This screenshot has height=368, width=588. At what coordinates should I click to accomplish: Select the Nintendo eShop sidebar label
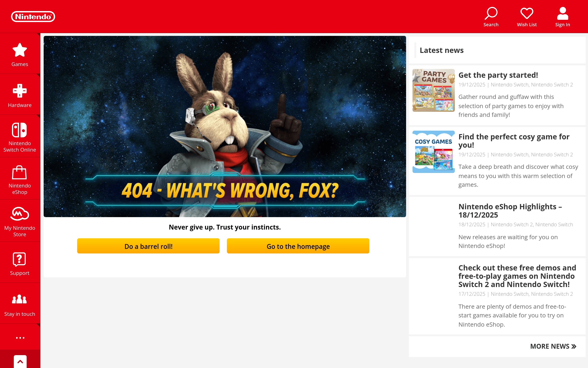[20, 189]
